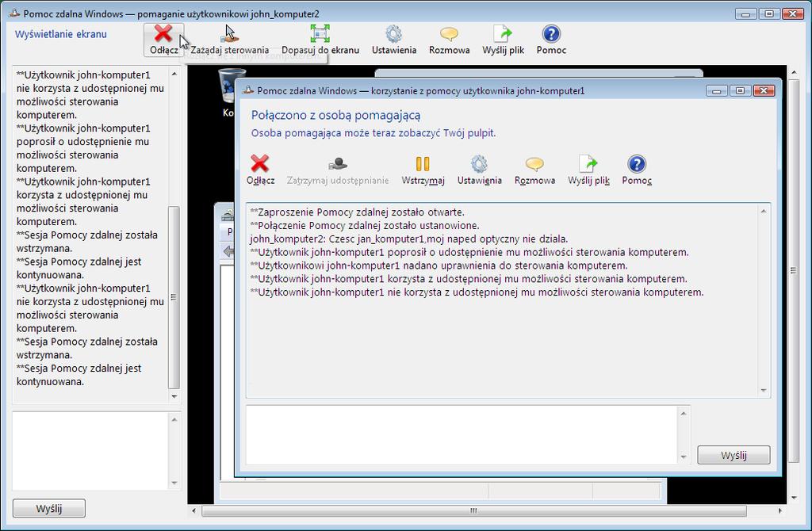This screenshot has width=812, height=531.
Task: Focus the message input box in the inner window
Action: coord(462,435)
